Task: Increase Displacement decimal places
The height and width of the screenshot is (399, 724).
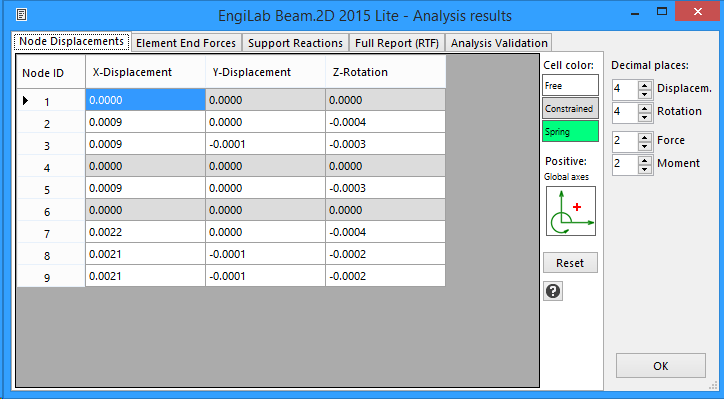Action: pyautogui.click(x=645, y=85)
